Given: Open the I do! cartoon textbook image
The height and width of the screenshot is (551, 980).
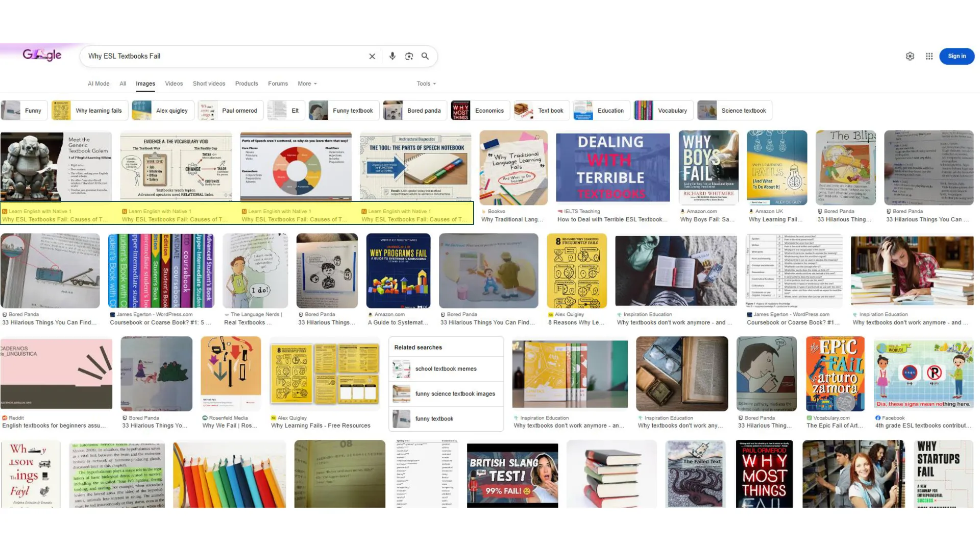Looking at the screenshot, I should (255, 270).
